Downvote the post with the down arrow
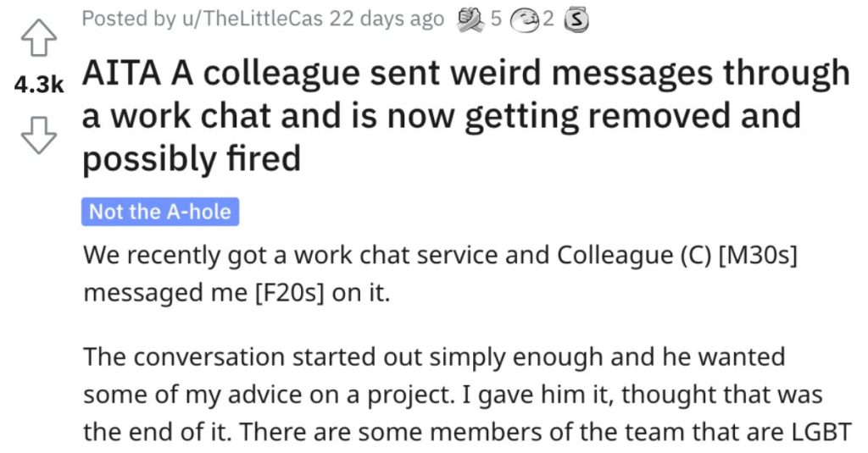Screen dimensions: 868x453 (39, 135)
